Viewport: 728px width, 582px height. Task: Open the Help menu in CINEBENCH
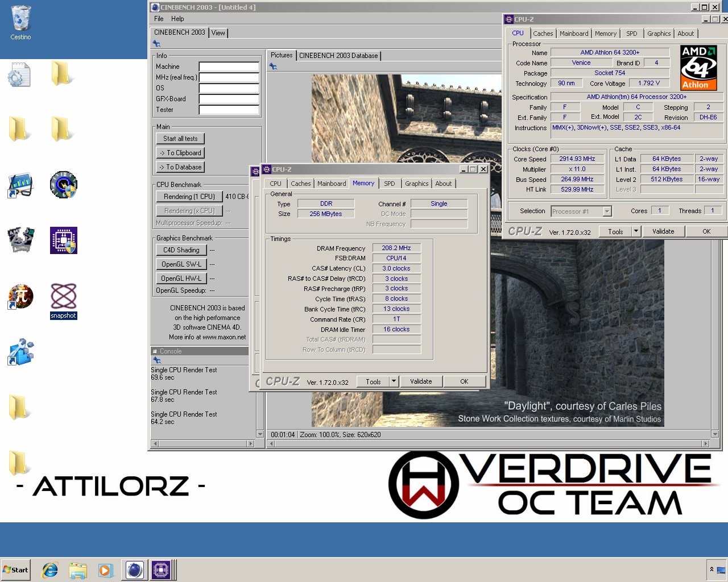pyautogui.click(x=178, y=19)
